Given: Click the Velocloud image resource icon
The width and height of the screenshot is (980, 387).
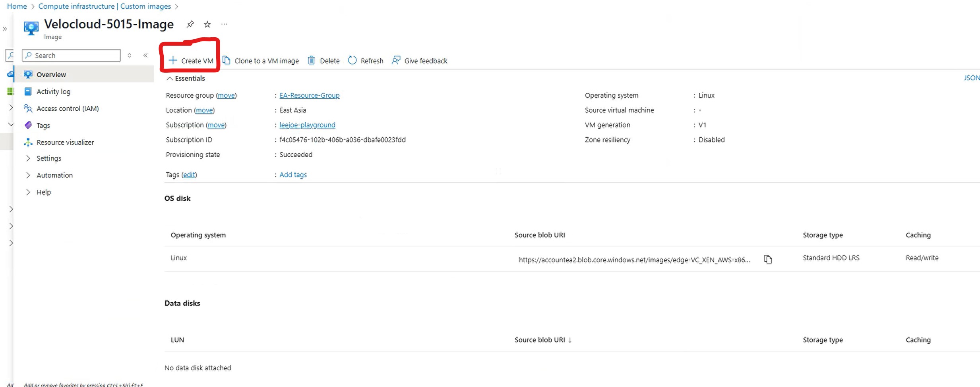Looking at the screenshot, I should coord(31,28).
